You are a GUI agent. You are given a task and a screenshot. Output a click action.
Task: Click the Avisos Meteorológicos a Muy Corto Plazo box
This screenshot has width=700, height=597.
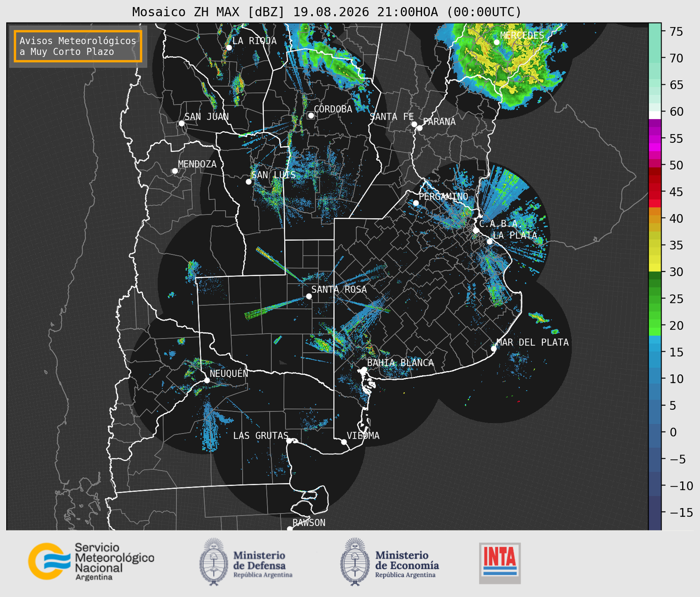[78, 46]
